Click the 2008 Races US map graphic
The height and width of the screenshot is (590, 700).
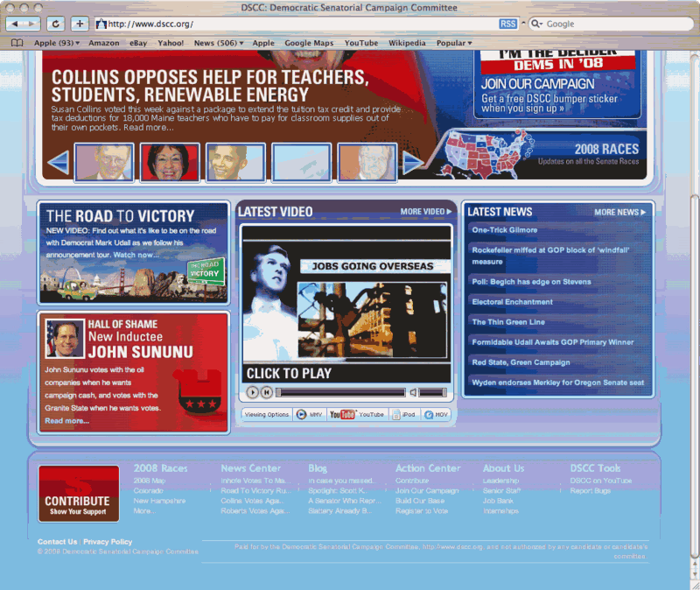click(486, 153)
